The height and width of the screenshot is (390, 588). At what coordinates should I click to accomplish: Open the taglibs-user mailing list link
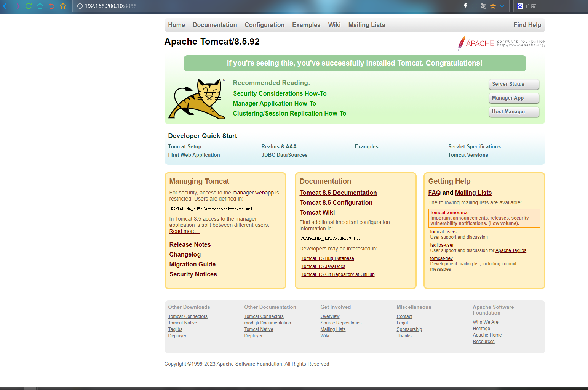point(442,245)
